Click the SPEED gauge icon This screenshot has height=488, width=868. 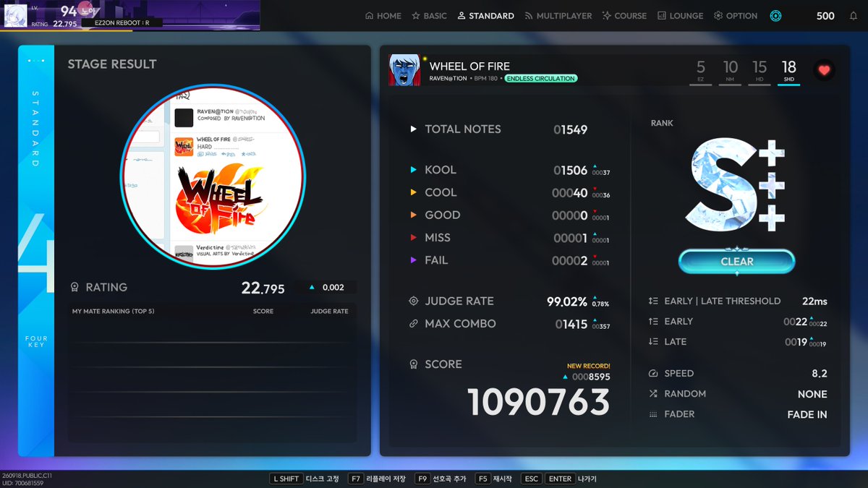pyautogui.click(x=653, y=374)
